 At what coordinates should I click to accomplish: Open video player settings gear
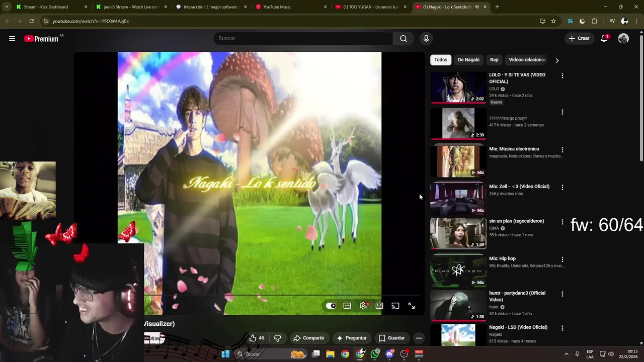pos(363,306)
